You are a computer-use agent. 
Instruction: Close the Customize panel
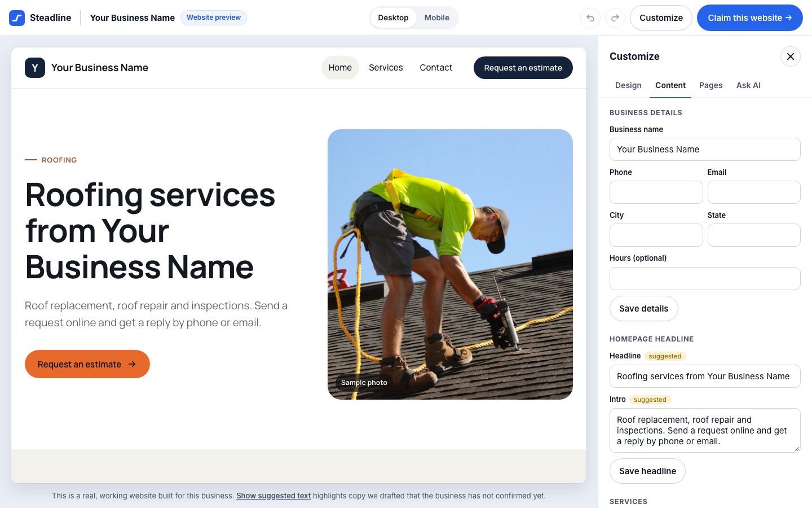791,56
